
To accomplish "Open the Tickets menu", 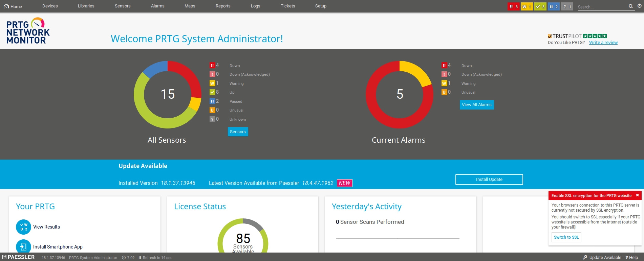I will click(288, 6).
